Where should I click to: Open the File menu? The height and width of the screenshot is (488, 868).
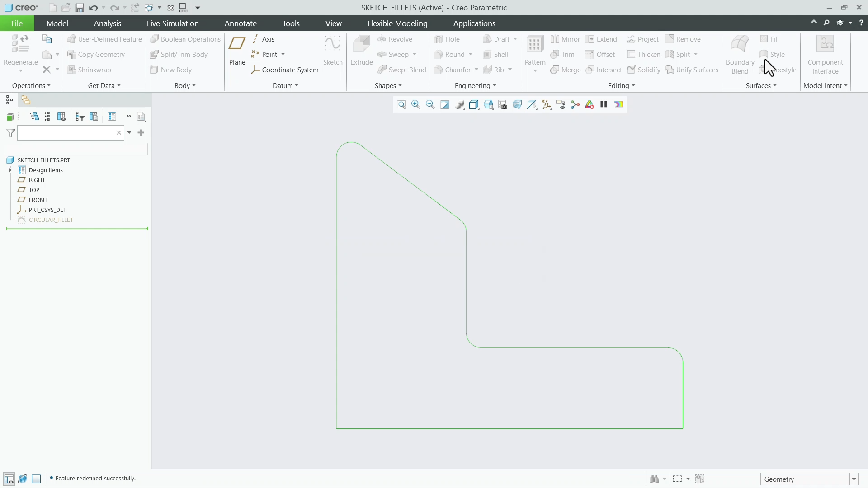17,23
